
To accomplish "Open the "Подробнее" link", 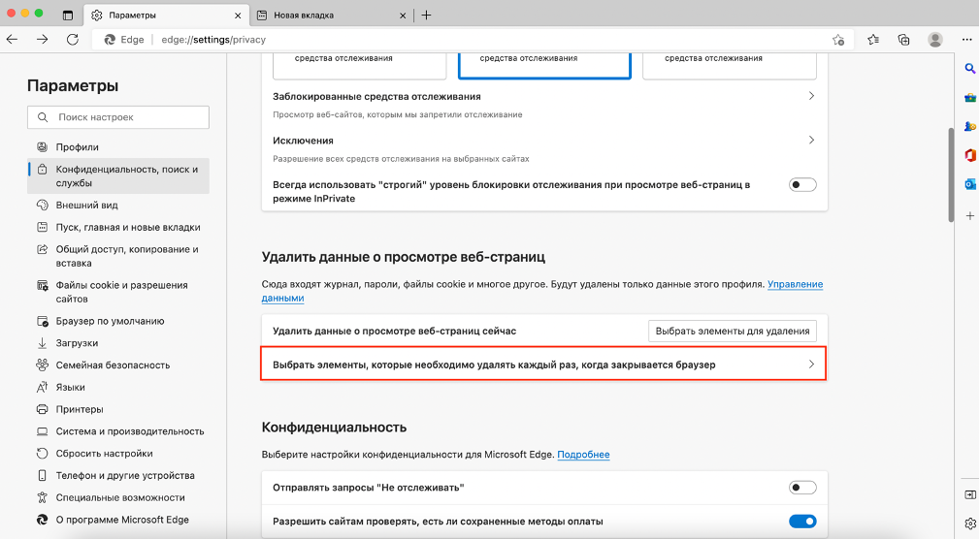I will (583, 455).
